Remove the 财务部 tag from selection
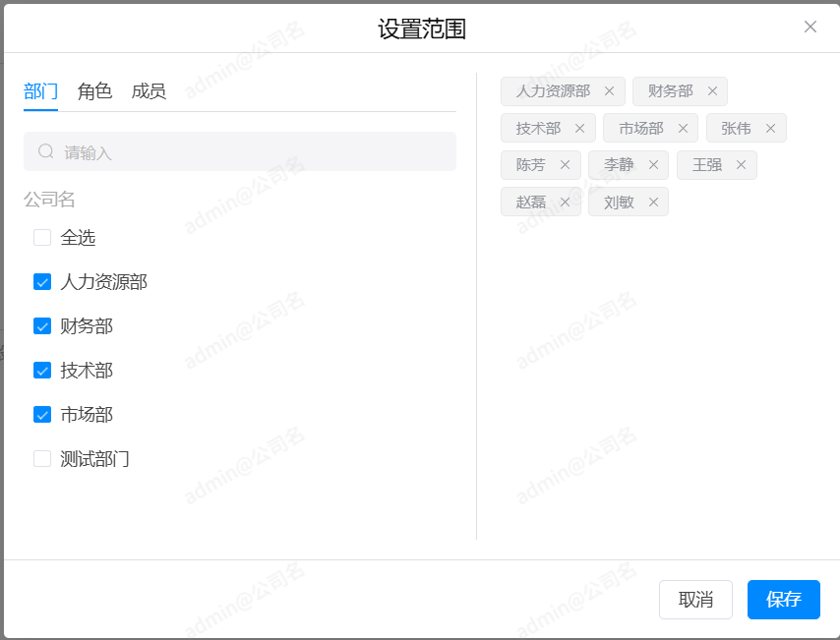The height and width of the screenshot is (640, 840). tap(712, 91)
